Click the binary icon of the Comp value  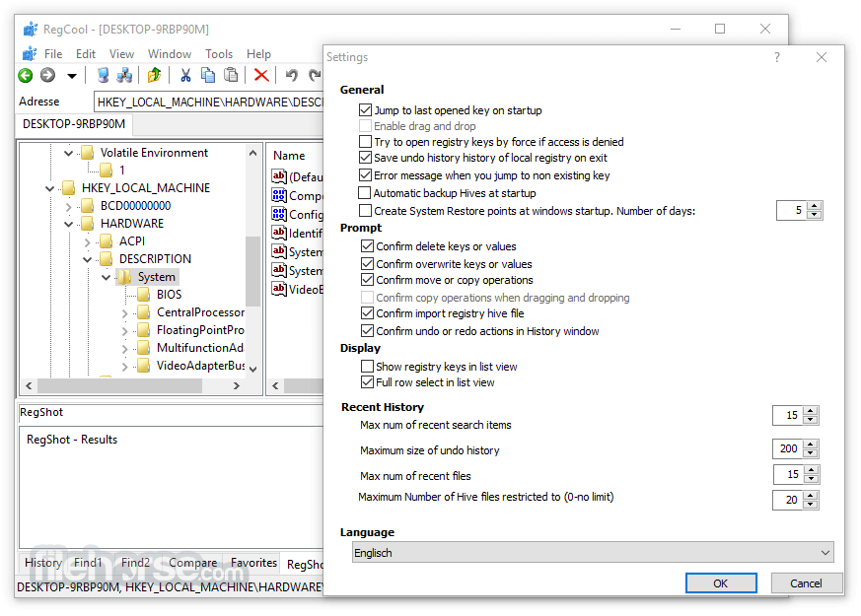pos(279,195)
